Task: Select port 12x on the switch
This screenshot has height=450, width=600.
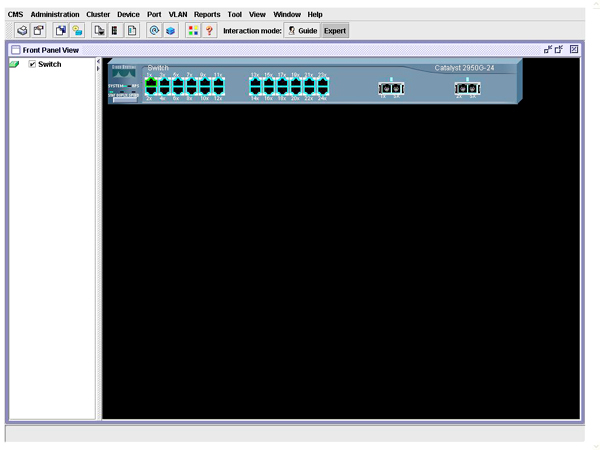Action: point(218,91)
